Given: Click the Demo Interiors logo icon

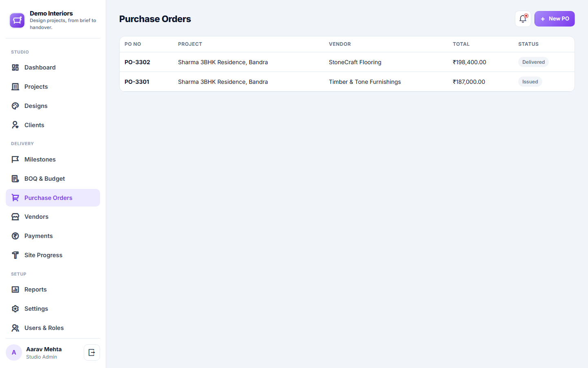Looking at the screenshot, I should 17,20.
